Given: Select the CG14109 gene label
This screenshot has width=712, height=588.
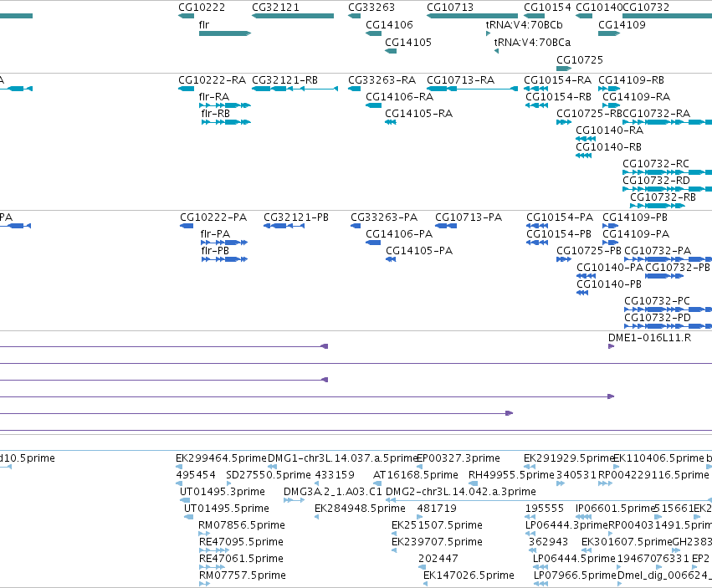Looking at the screenshot, I should click(x=622, y=25).
